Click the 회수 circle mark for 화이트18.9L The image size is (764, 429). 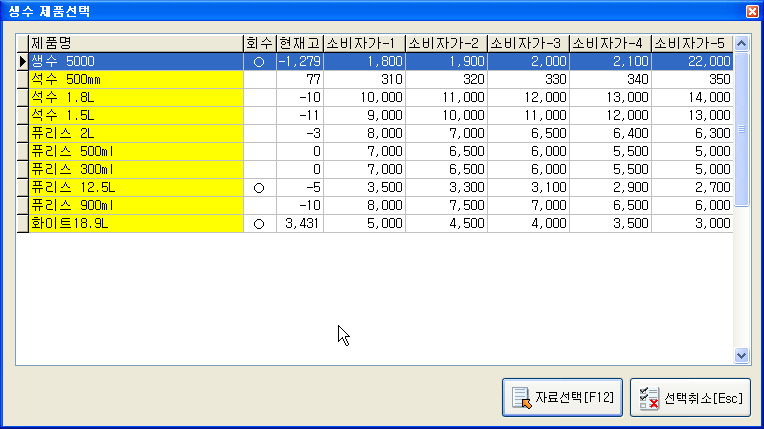pos(259,224)
